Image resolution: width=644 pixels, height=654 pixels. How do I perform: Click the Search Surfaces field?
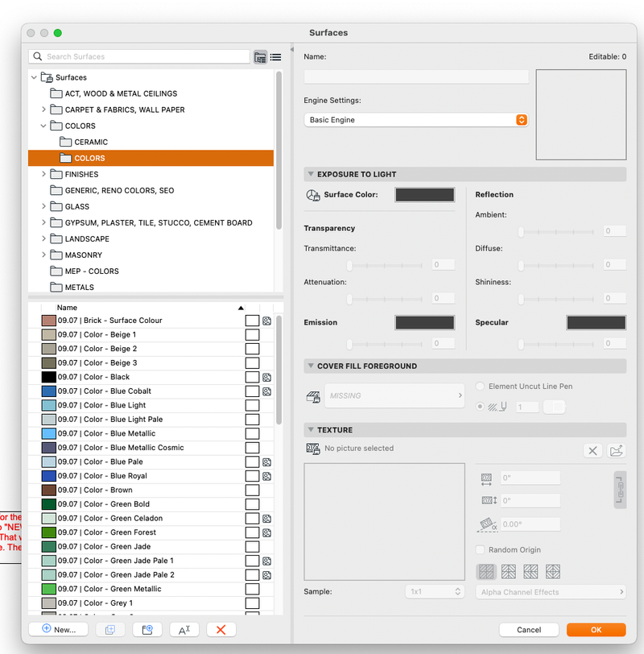pos(139,56)
